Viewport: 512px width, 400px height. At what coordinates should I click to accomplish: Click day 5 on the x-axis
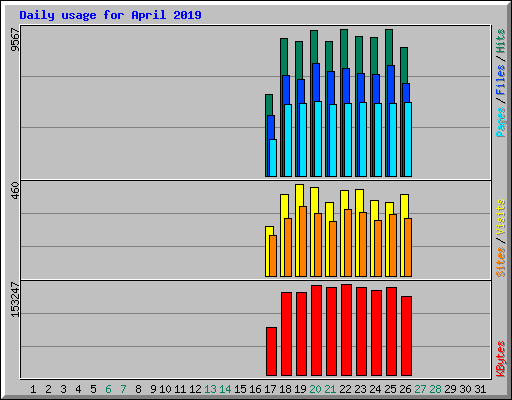[x=93, y=389]
